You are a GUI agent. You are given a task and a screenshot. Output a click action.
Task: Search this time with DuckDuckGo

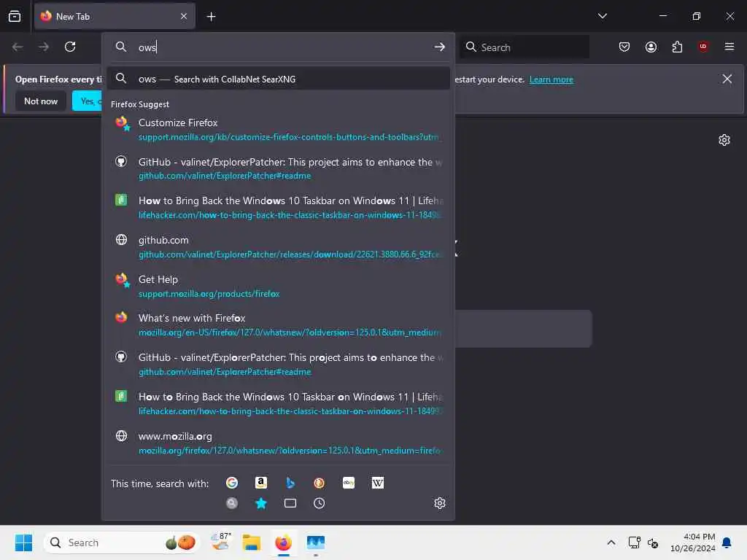320,483
